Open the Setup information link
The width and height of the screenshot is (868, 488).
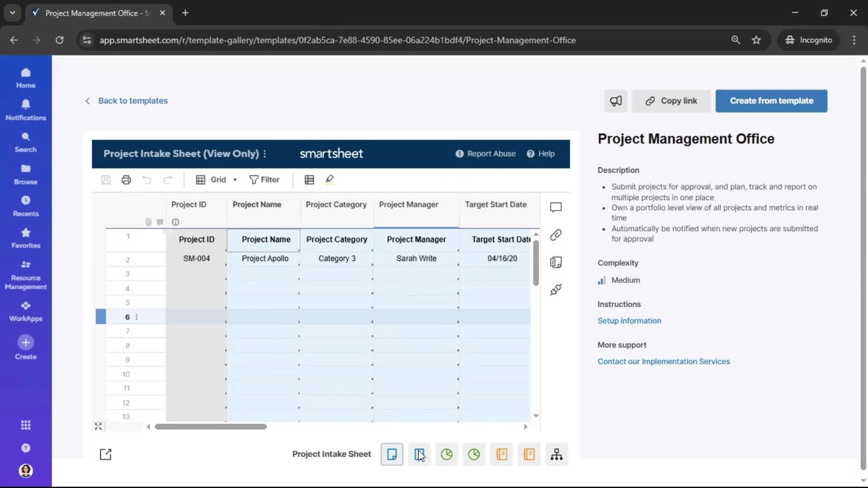629,321
